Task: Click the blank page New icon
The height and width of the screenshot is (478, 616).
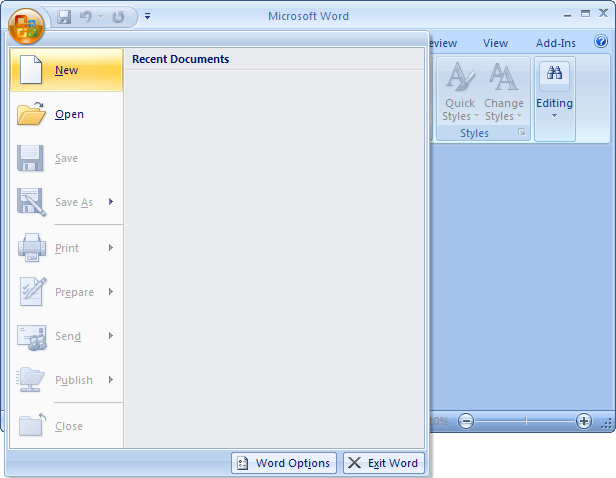Action: [31, 70]
